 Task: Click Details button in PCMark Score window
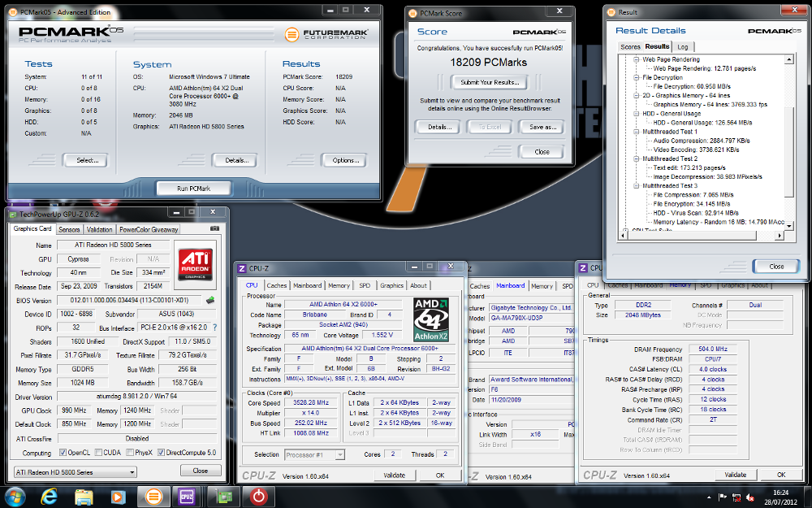[439, 127]
